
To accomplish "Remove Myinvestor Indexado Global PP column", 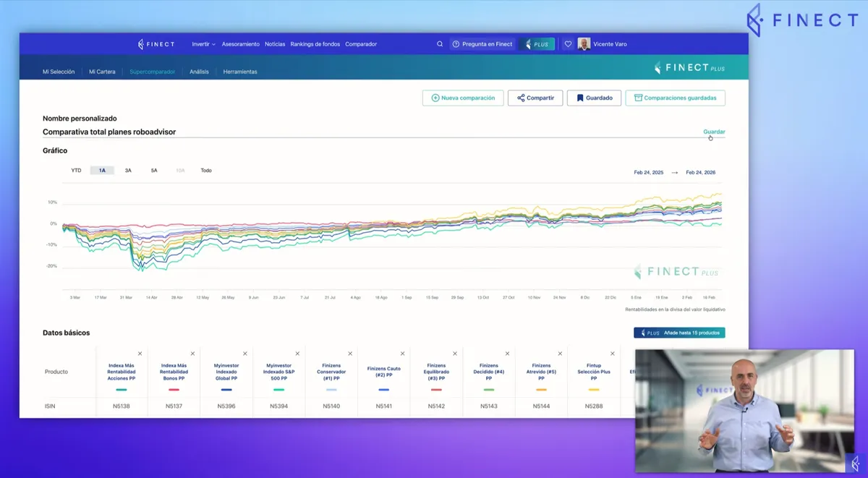I will [x=245, y=354].
